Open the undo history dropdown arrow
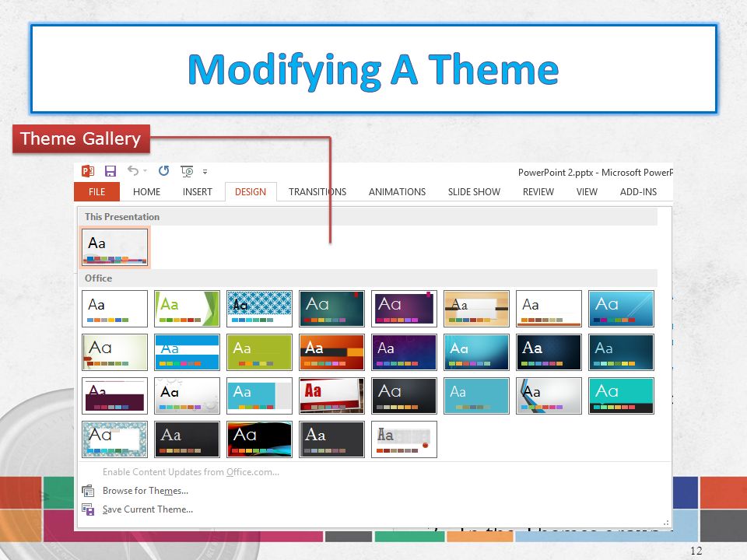Screen dimensions: 747x560 (145, 170)
